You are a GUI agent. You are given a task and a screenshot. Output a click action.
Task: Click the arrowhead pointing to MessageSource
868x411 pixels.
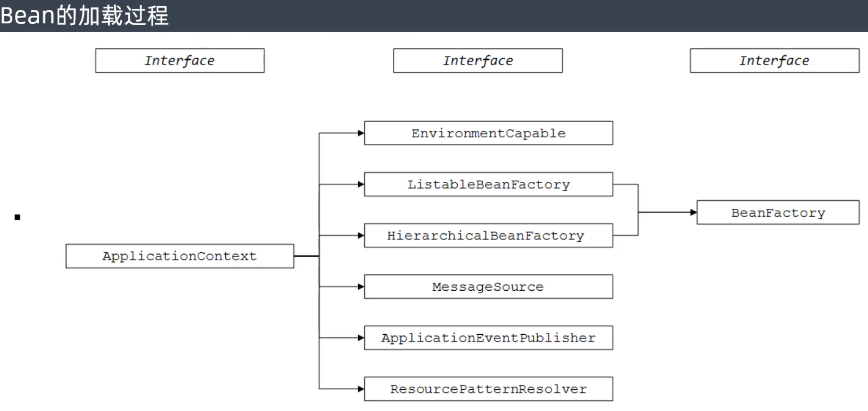click(361, 286)
